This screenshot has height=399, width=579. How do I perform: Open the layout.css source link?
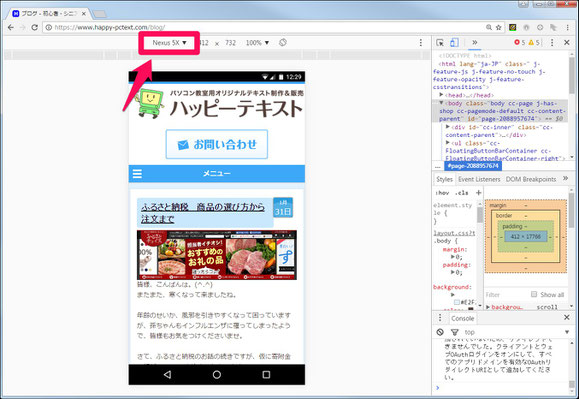click(454, 233)
